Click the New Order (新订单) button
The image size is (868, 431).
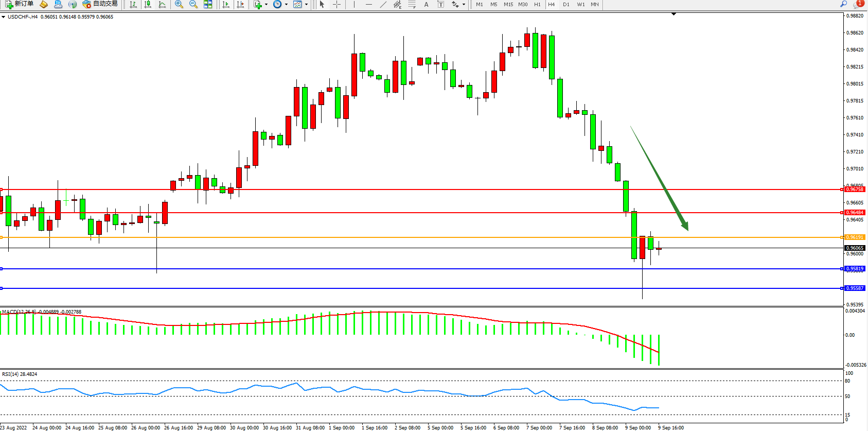20,4
